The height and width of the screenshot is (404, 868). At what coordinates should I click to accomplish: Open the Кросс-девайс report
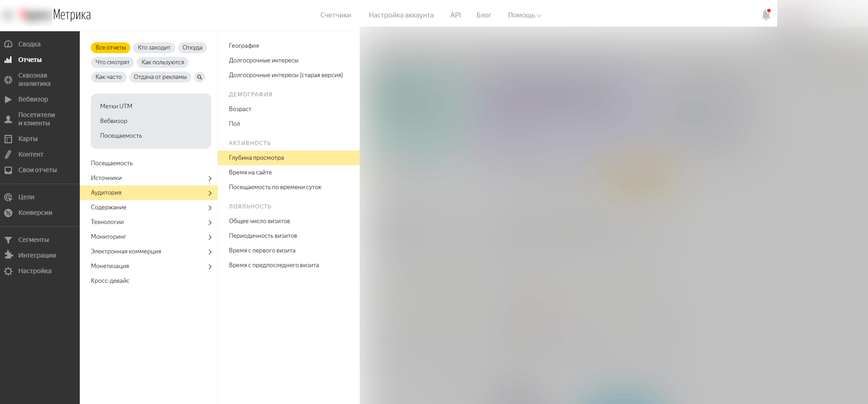(x=110, y=281)
